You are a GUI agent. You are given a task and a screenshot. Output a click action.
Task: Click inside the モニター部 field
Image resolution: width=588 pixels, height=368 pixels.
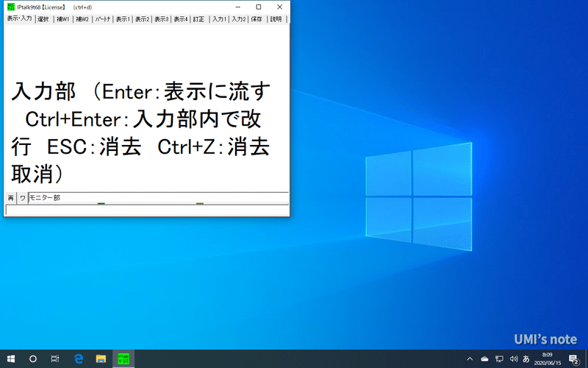[x=158, y=198]
